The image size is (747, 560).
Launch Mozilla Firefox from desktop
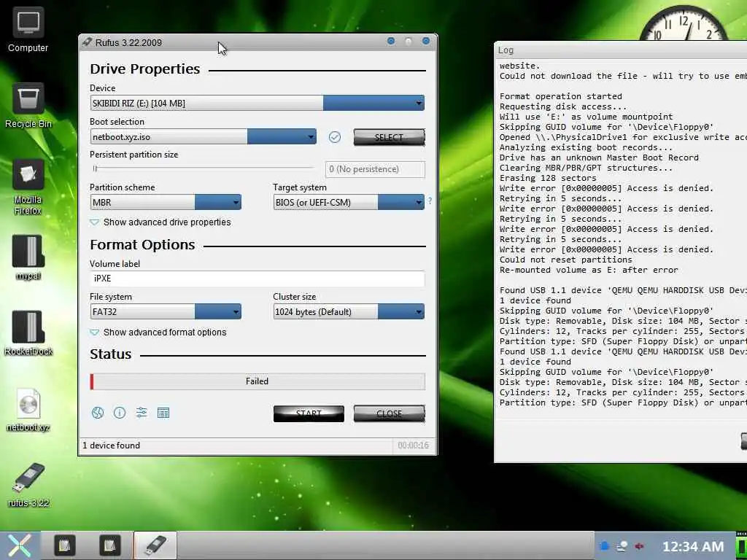pos(28,187)
